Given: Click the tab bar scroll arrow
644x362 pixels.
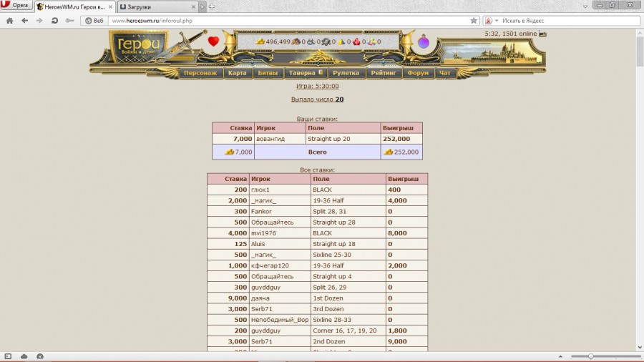Looking at the screenshot, I should [202, 6].
